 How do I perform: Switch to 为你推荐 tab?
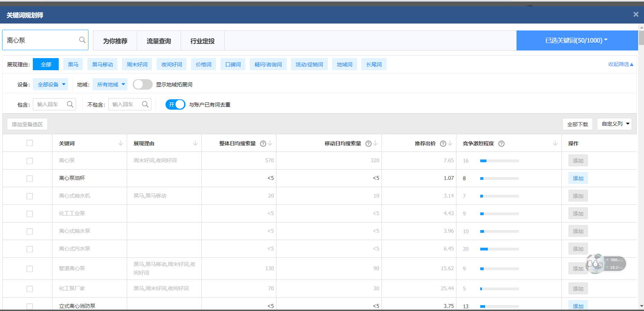115,41
